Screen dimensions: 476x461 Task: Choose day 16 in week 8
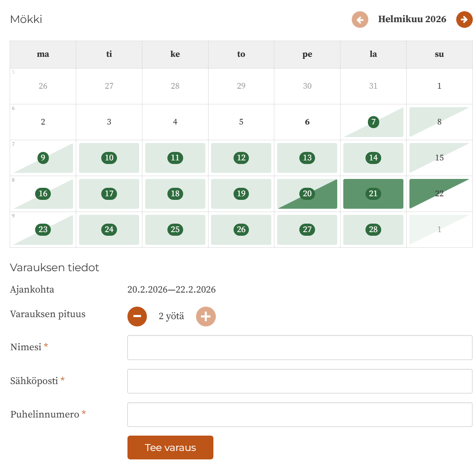[x=43, y=194]
